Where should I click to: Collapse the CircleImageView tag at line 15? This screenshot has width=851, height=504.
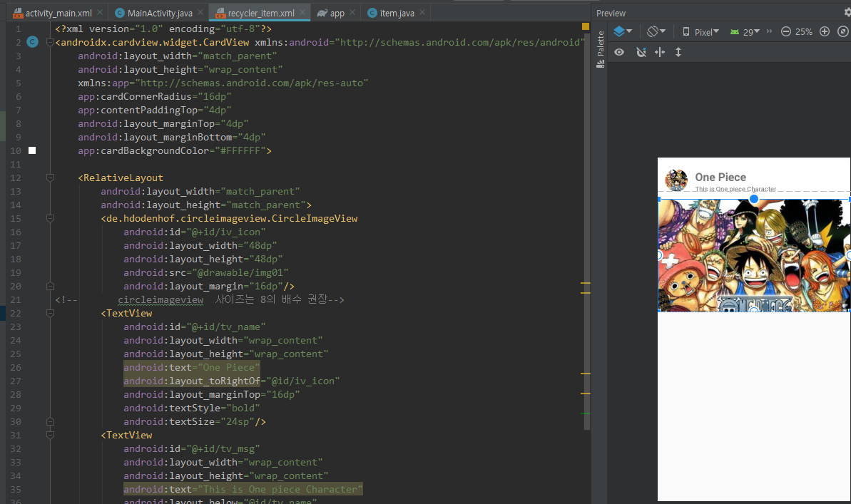50,218
